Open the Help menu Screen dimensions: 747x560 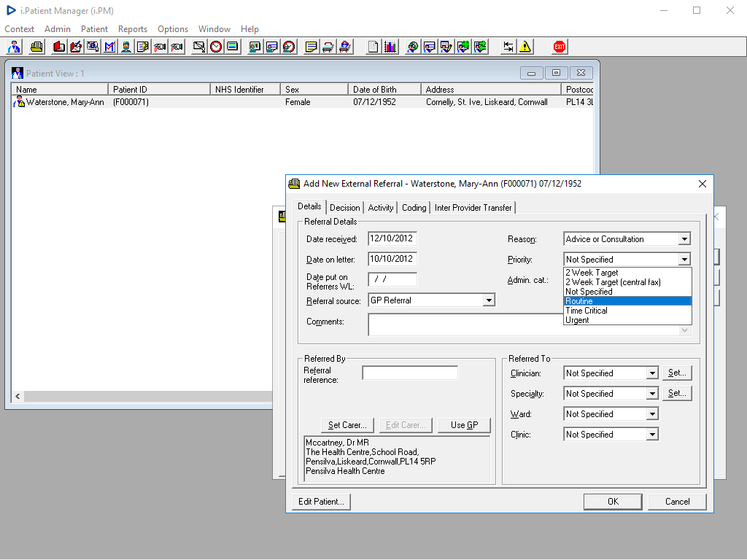point(249,29)
